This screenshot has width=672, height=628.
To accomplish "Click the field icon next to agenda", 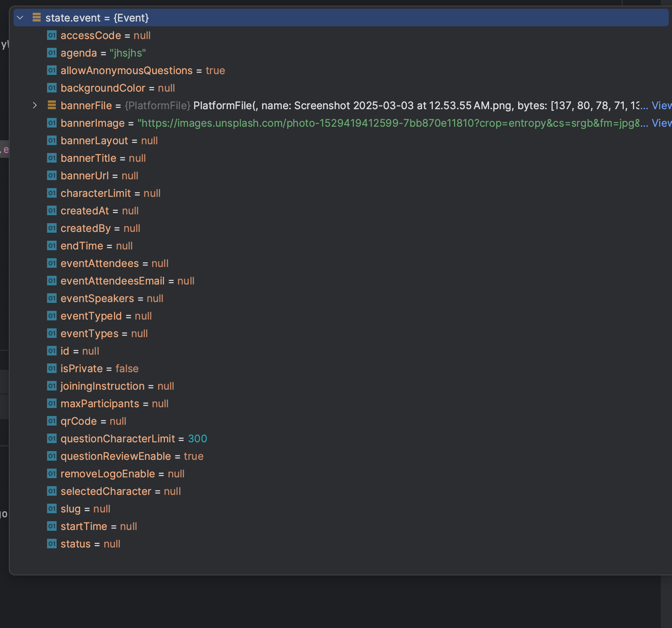I will [52, 53].
